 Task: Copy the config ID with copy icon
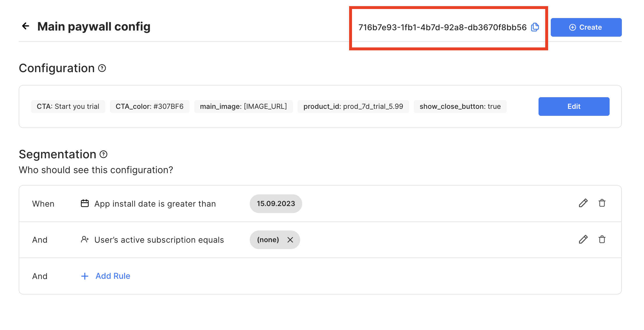click(535, 27)
